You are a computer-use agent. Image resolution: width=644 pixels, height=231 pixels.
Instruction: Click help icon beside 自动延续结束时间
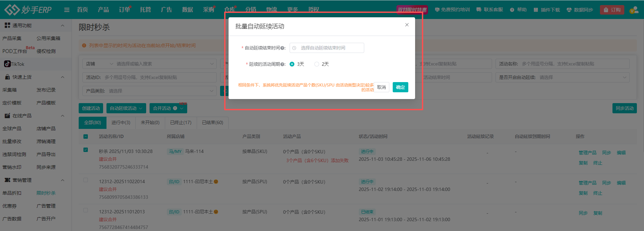[x=283, y=48]
